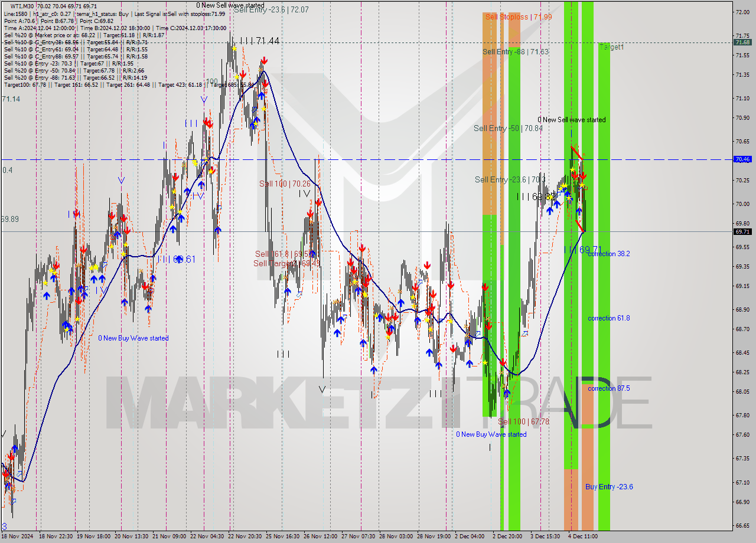Screen dimensions: 756x543
Task: Click the 'Sell Entry -50 | 70.84' label
Action: pos(508,128)
